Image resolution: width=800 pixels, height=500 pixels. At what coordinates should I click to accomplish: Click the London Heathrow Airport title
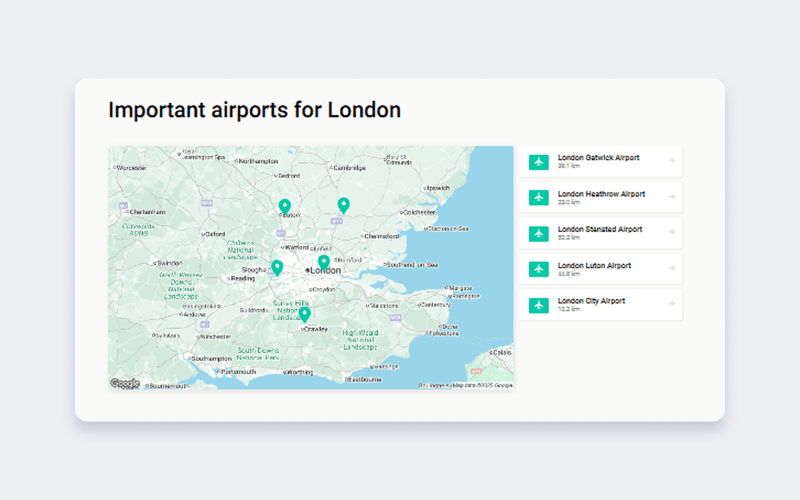tap(601, 194)
